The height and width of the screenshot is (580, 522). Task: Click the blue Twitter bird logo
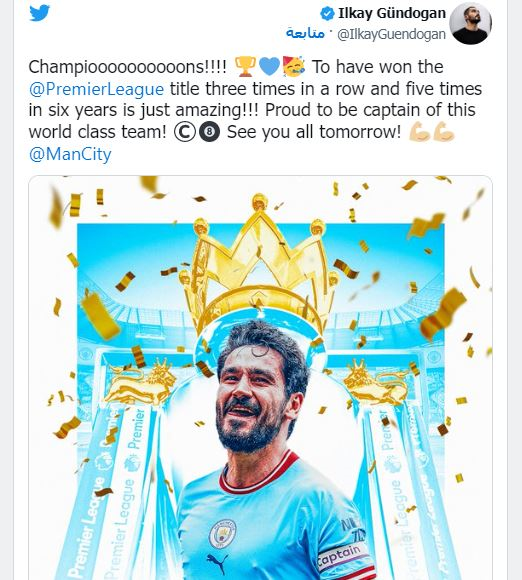pyautogui.click(x=40, y=13)
